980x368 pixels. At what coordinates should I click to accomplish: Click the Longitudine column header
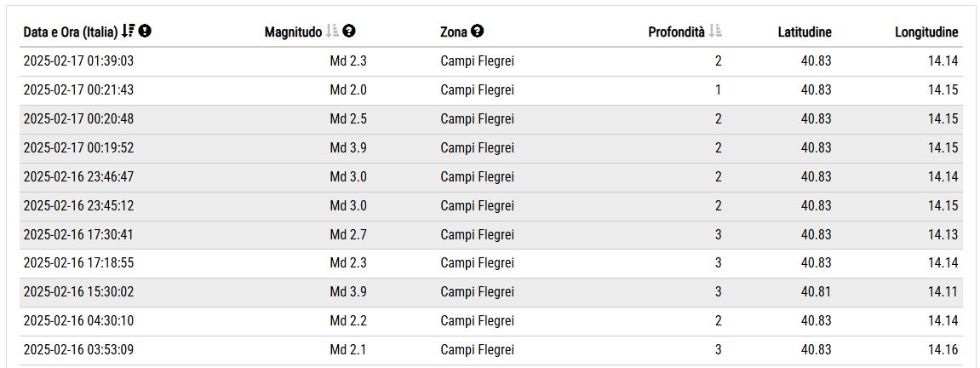(x=926, y=32)
